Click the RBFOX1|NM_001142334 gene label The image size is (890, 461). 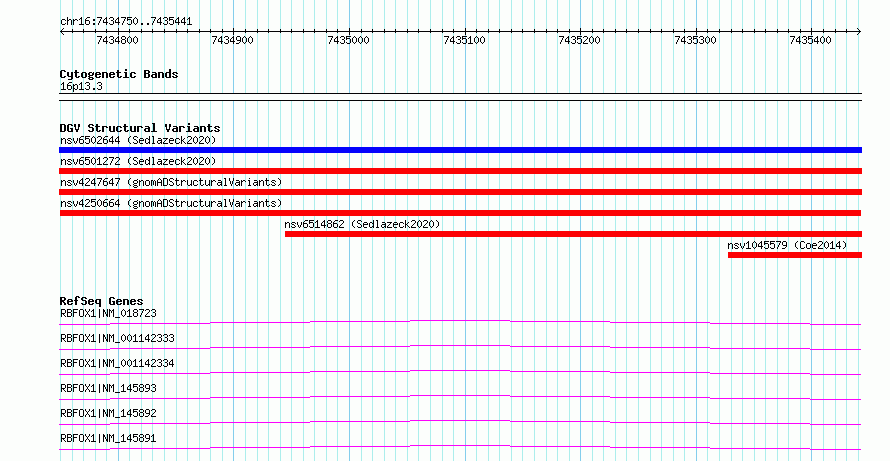tap(117, 363)
